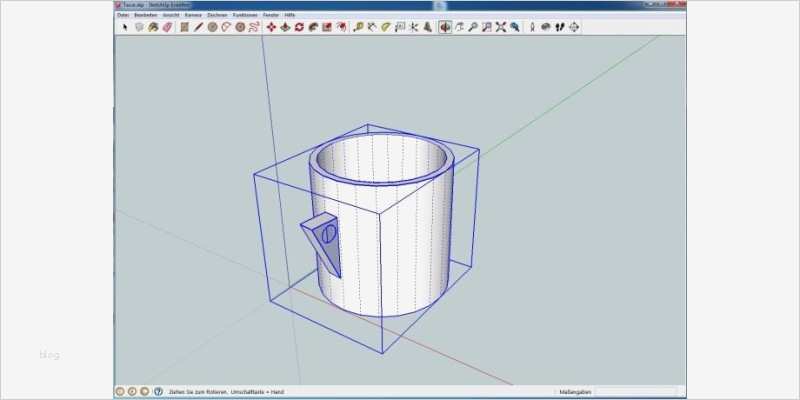Viewport: 800px width, 400px height.
Task: Click the second round status bar icon
Action: tap(132, 391)
